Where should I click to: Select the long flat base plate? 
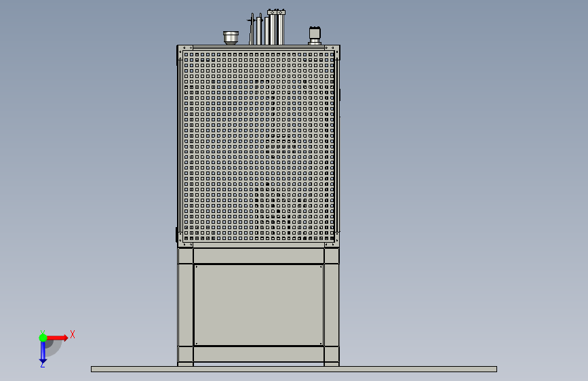click(294, 369)
